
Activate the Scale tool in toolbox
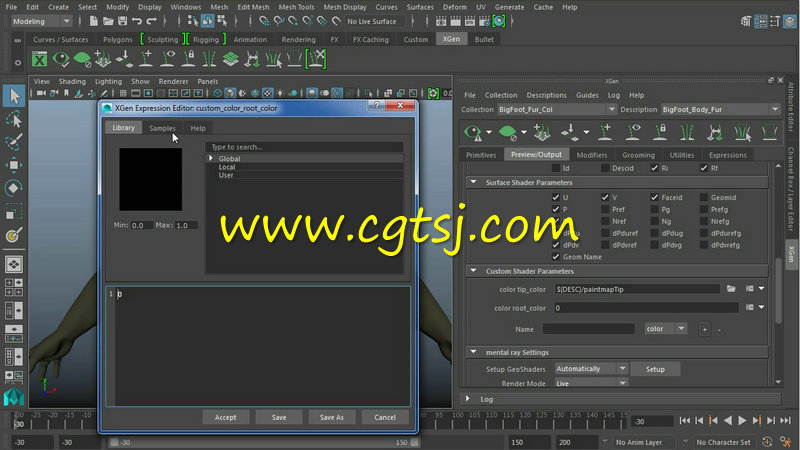14,211
